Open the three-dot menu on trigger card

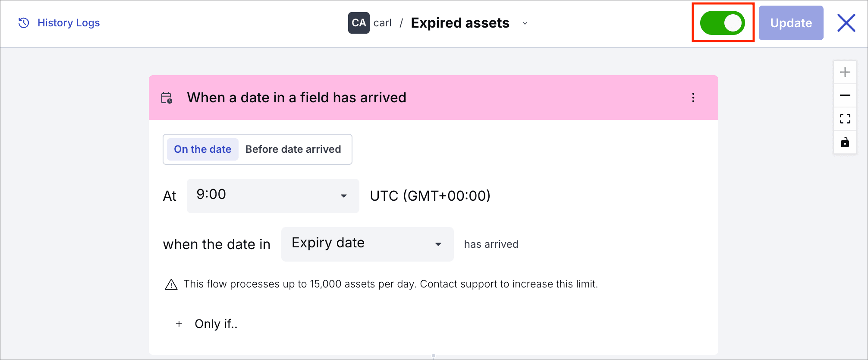(693, 98)
